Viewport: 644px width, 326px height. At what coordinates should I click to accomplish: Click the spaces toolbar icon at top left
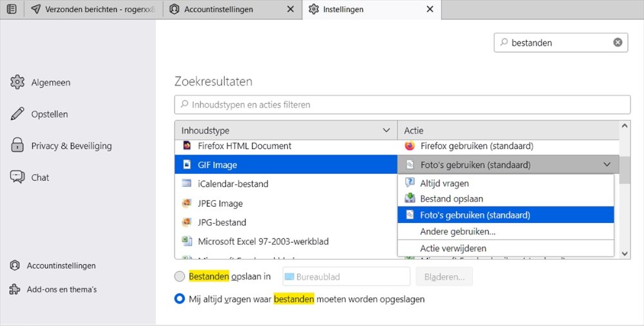pyautogui.click(x=11, y=10)
